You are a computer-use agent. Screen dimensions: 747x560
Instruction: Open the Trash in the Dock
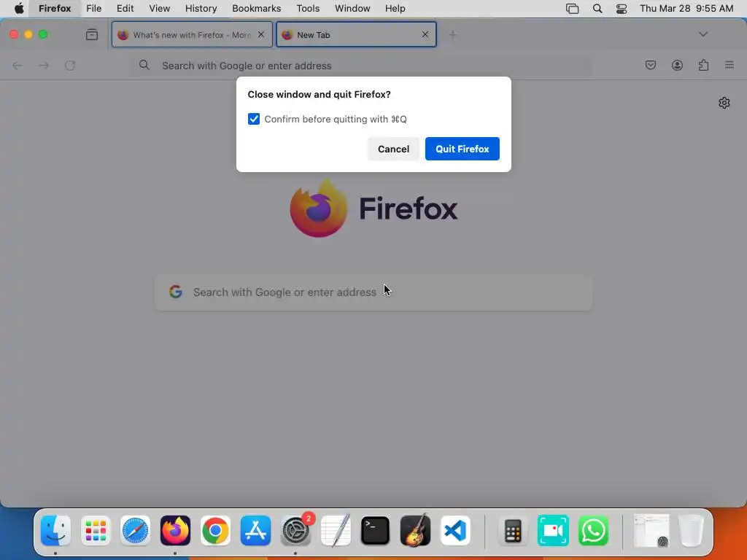click(692, 531)
